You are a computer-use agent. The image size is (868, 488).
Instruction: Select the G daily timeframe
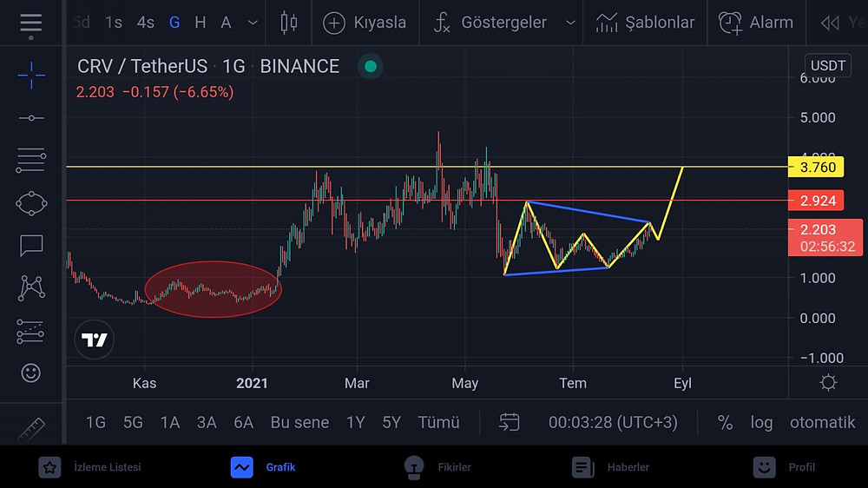pyautogui.click(x=174, y=23)
